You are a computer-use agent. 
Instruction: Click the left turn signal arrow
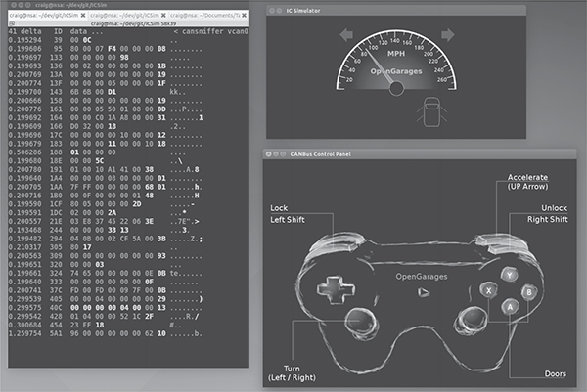(x=347, y=36)
